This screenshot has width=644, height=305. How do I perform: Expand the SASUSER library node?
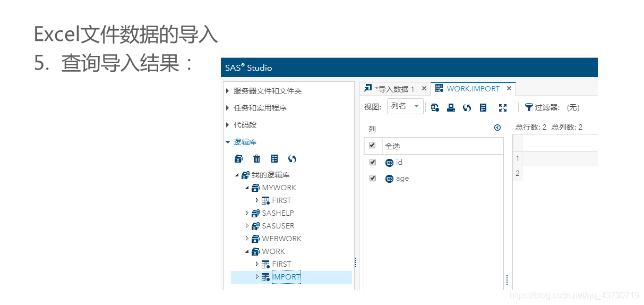tap(247, 226)
